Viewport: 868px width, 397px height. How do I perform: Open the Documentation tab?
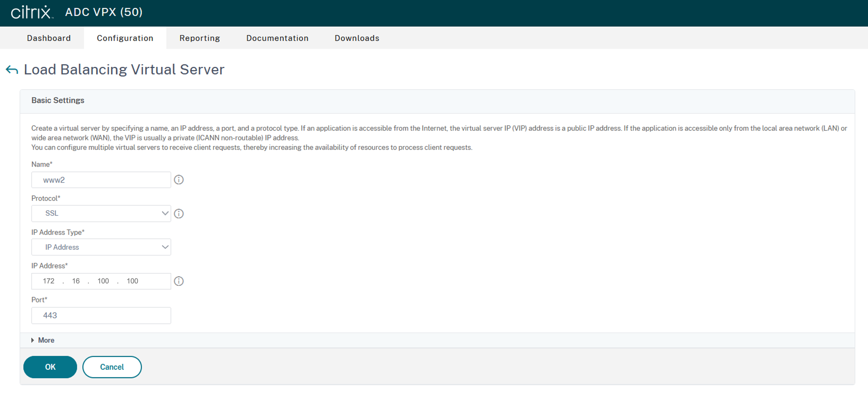coord(277,38)
